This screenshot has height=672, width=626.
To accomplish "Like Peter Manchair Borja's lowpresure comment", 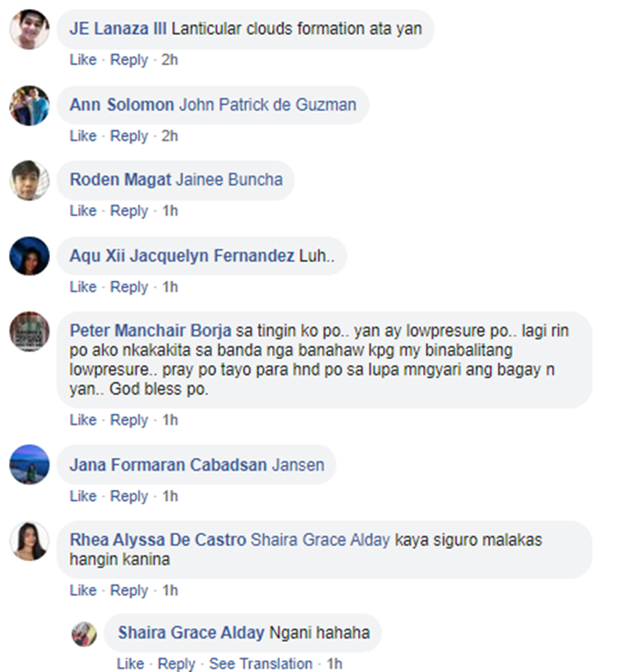I will click(x=83, y=420).
